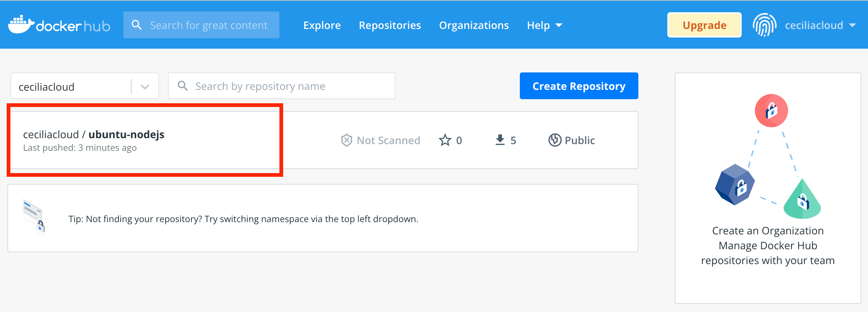Click Create an Organization text
The width and height of the screenshot is (868, 312).
click(768, 231)
